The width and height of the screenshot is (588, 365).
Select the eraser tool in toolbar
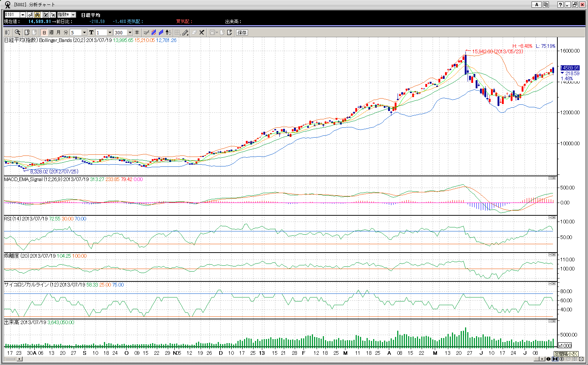click(x=194, y=32)
